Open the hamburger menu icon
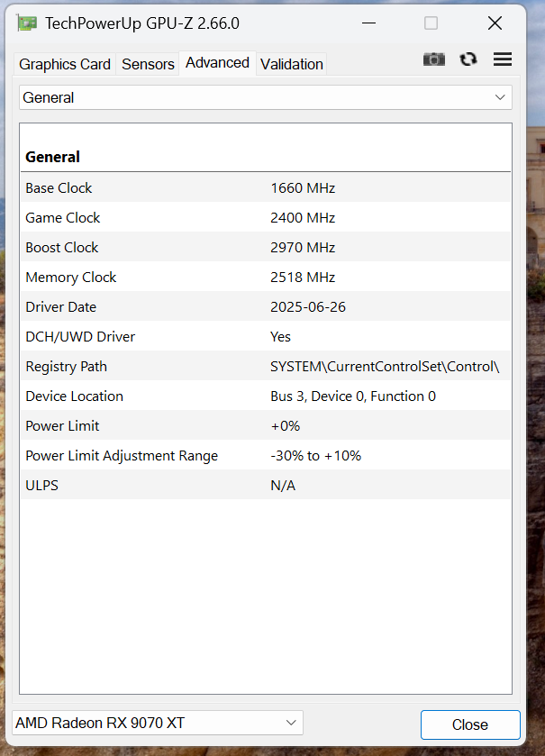The width and height of the screenshot is (545, 756). click(503, 59)
